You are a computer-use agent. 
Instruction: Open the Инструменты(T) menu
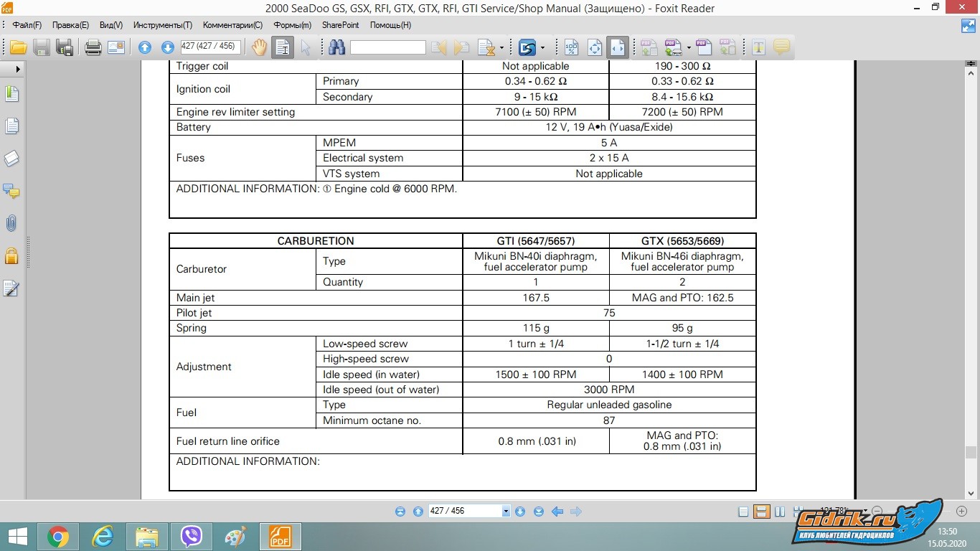point(163,25)
